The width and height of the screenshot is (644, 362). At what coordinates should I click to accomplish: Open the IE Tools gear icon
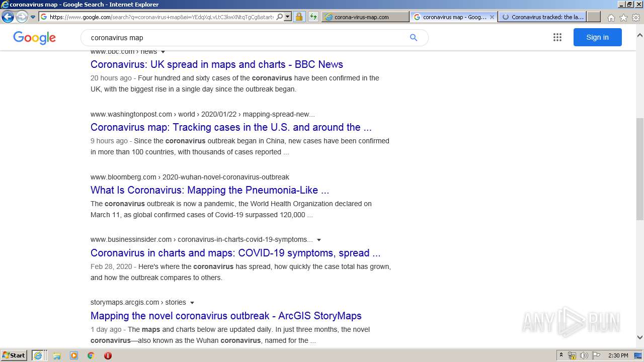tap(636, 18)
